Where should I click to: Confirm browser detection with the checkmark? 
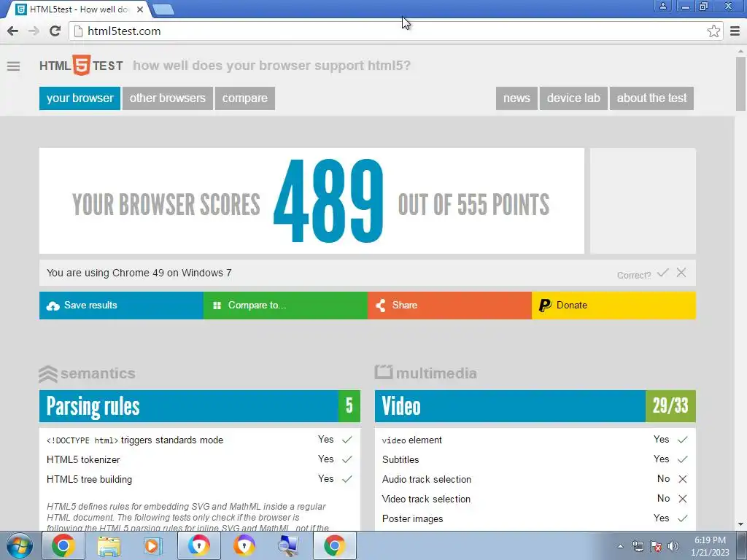(662, 273)
